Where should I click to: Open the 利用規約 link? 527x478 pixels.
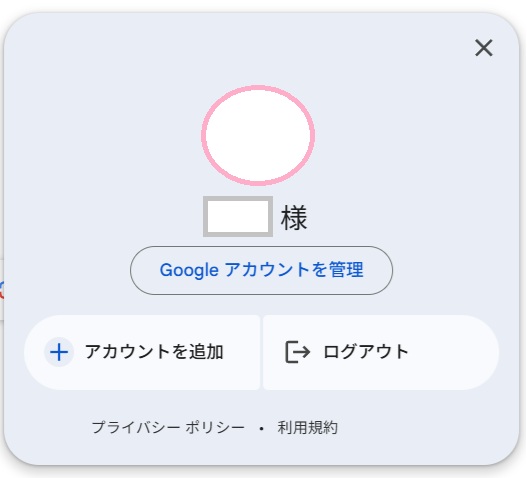307,428
